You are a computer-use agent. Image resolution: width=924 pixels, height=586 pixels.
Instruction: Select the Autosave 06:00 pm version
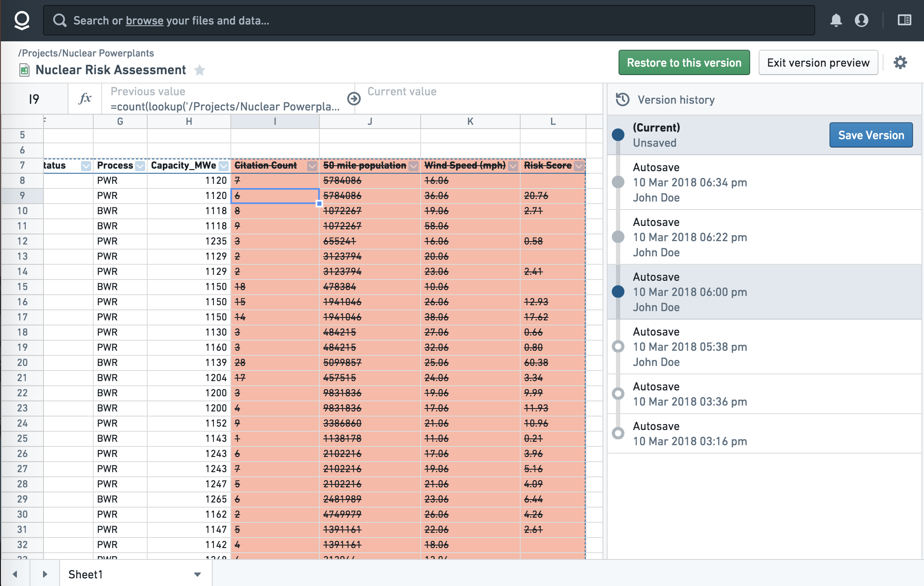(764, 292)
